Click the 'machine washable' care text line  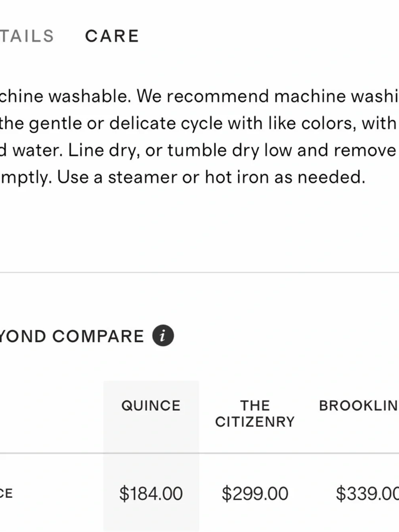pos(64,96)
